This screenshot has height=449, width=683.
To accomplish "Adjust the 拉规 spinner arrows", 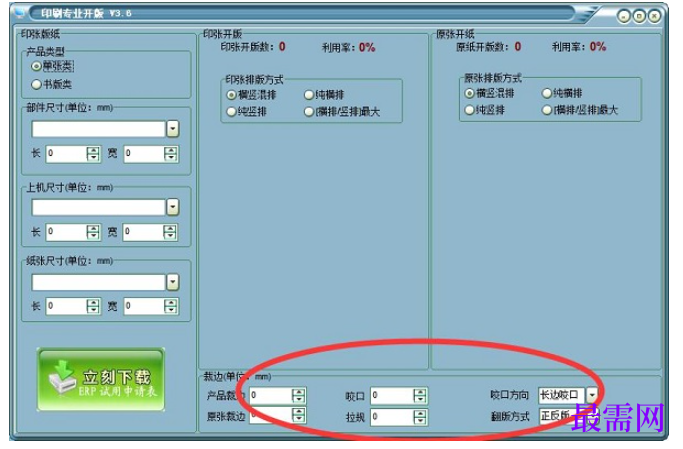I will click(x=419, y=417).
